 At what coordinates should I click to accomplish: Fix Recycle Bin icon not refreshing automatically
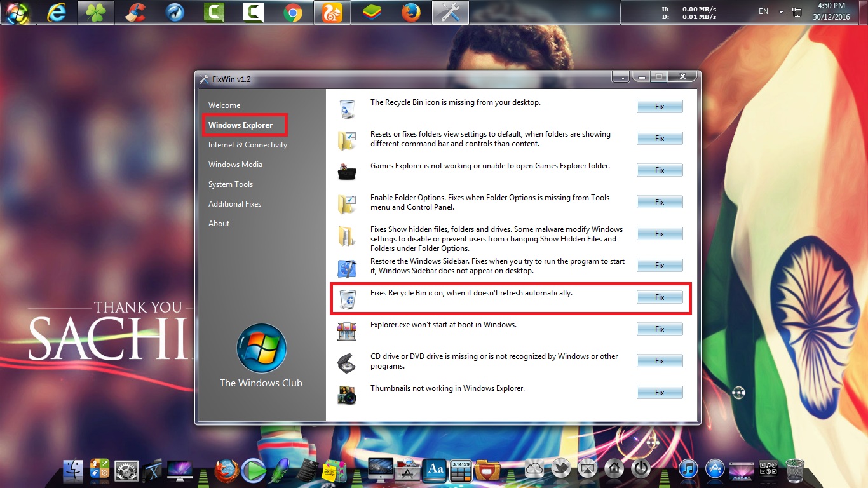(x=660, y=297)
